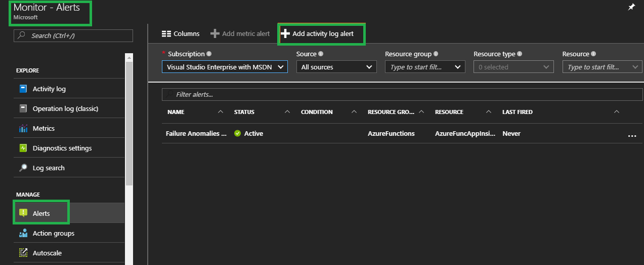The height and width of the screenshot is (265, 644).
Task: Open Log search section
Action: [69, 168]
